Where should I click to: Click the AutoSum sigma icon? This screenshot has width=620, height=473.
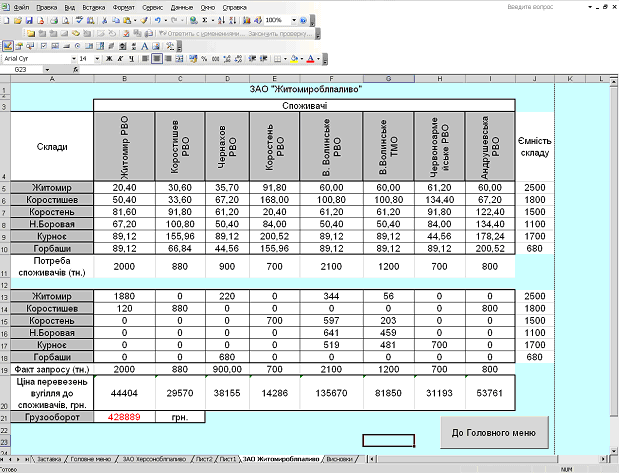point(204,20)
